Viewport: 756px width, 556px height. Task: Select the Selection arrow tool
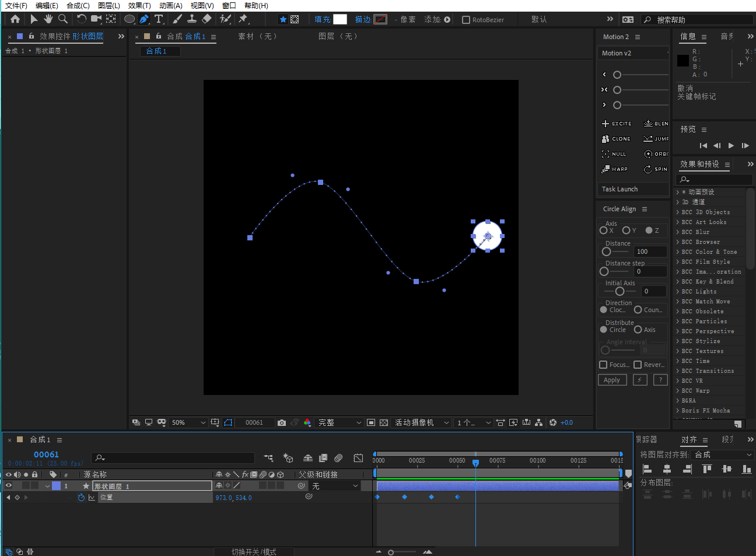(34, 19)
